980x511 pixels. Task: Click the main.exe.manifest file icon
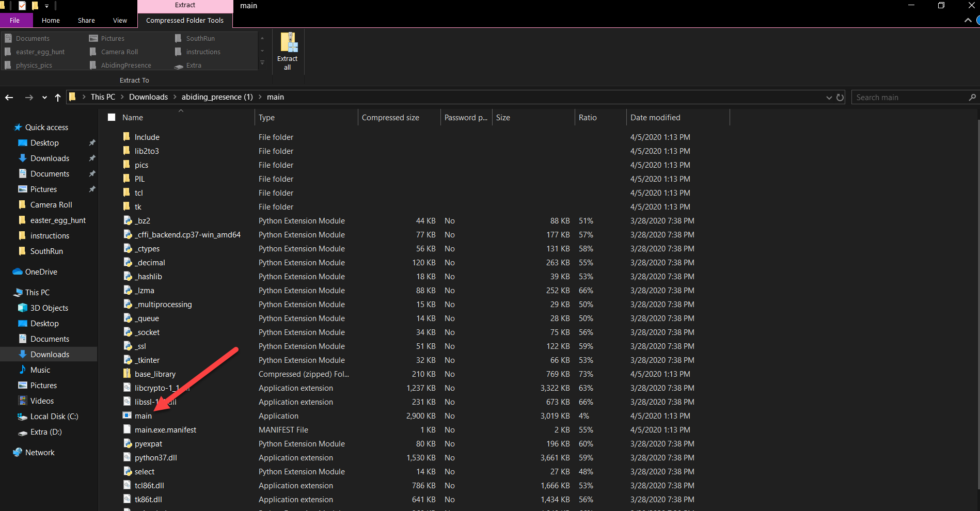pos(127,429)
